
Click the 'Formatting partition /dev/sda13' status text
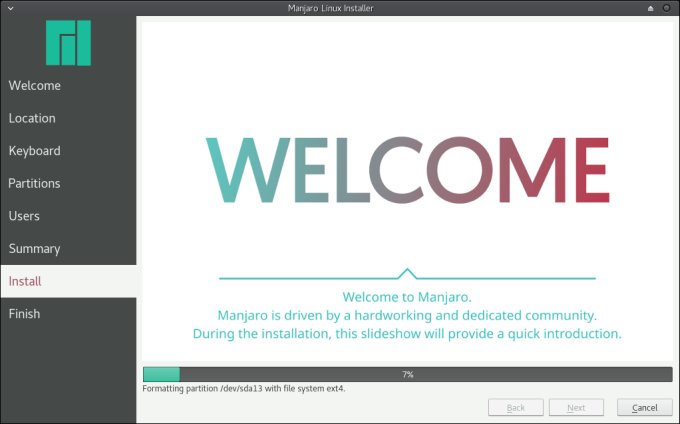pyautogui.click(x=244, y=388)
